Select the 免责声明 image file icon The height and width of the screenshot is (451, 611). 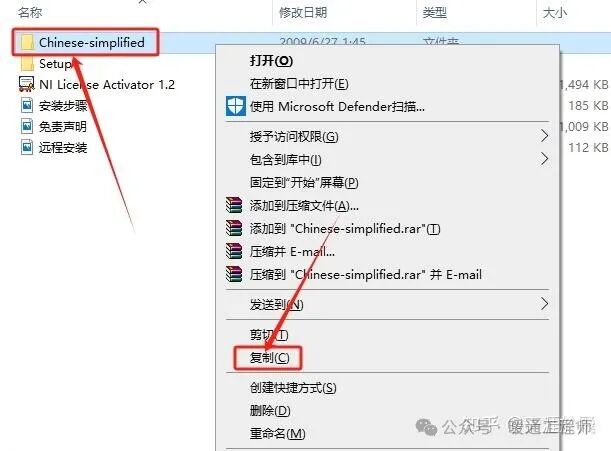(x=27, y=126)
